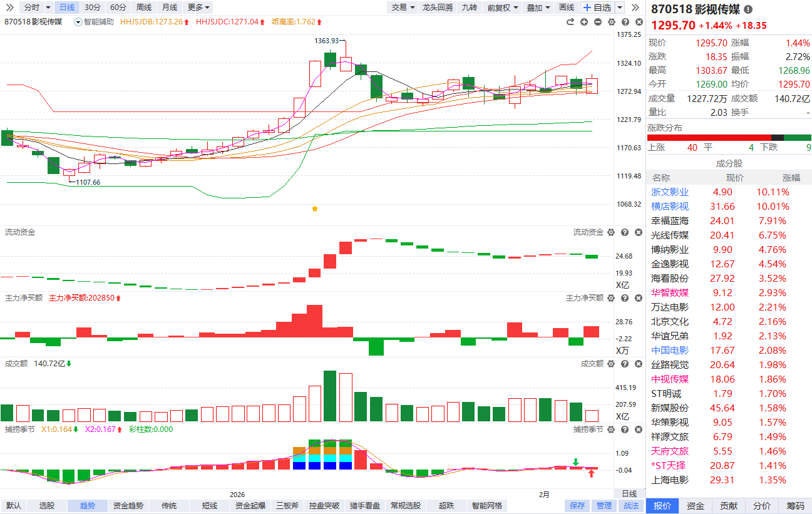Zoom in chart with plus icon
The height and width of the screenshot is (514, 812).
(583, 22)
